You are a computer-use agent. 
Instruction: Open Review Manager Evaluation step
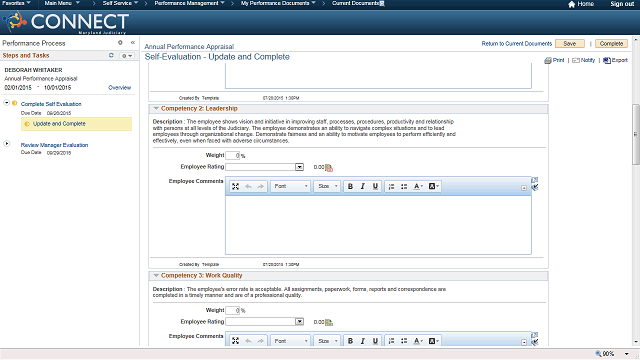pyautogui.click(x=54, y=145)
